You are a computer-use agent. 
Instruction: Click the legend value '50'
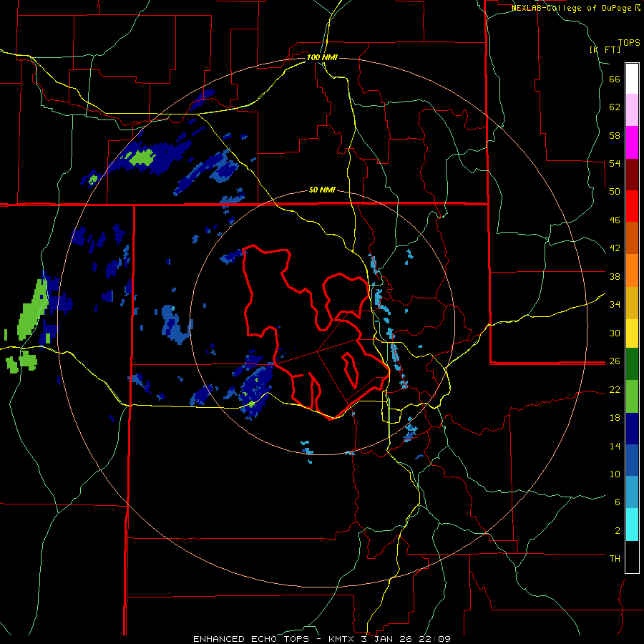coord(615,191)
